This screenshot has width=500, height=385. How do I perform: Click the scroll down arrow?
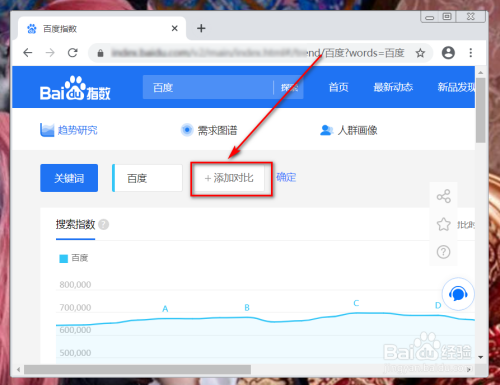click(480, 357)
